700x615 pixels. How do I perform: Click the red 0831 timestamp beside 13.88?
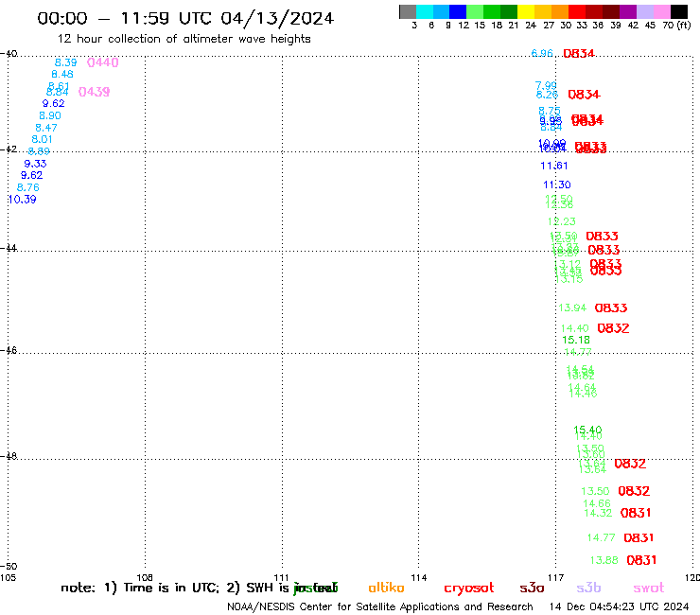pos(641,560)
